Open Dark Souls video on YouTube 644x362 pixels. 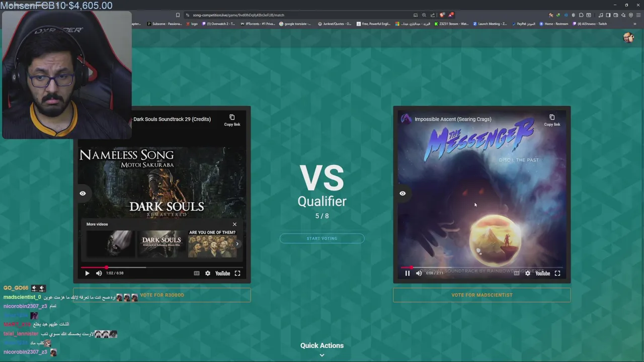[x=222, y=273]
